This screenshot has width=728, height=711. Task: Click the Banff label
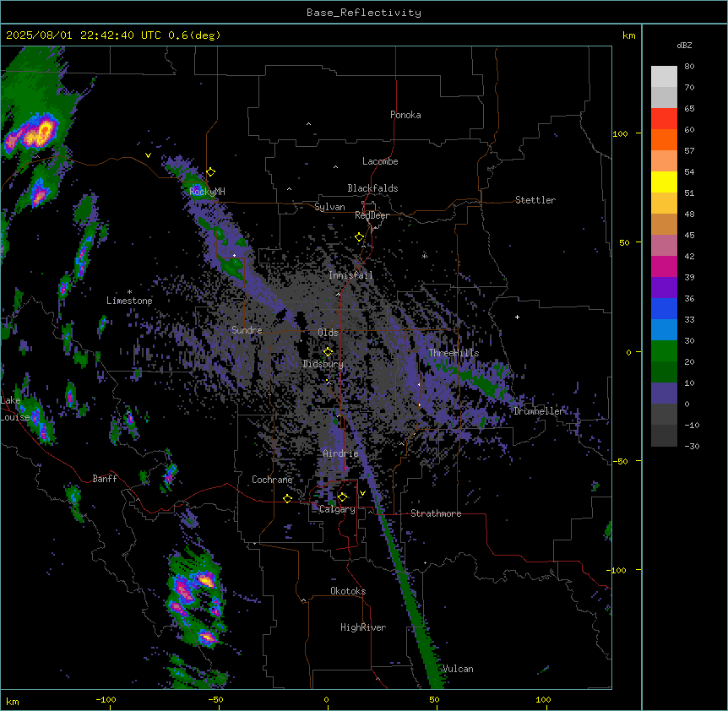tap(105, 479)
